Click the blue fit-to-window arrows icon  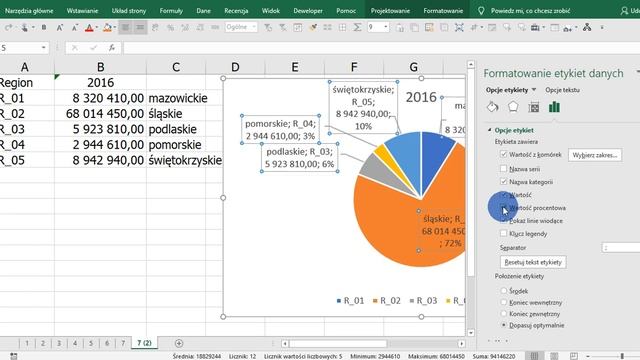459,27
